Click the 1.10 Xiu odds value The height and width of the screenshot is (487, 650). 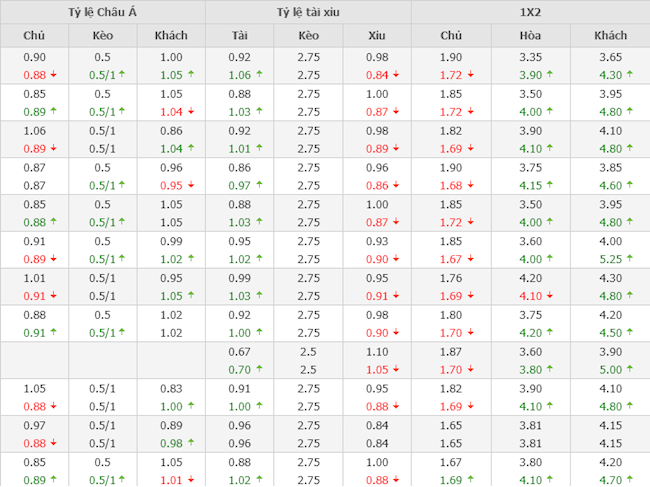[377, 352]
